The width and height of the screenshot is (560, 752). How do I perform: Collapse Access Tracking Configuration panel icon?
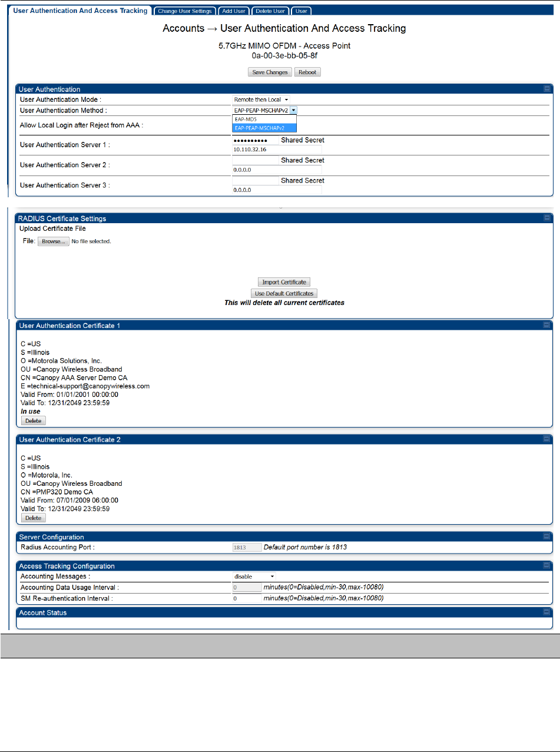pyautogui.click(x=546, y=566)
